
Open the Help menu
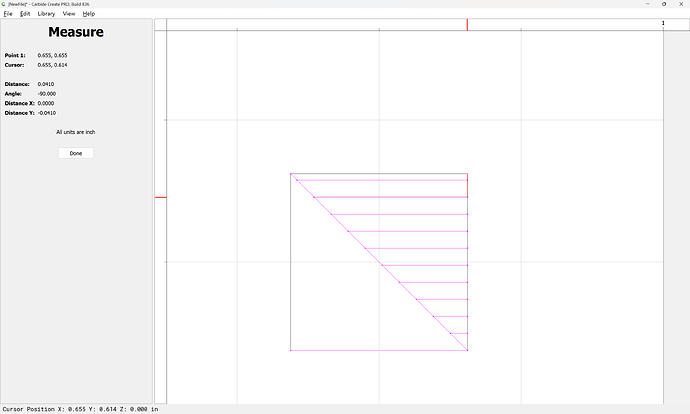pyautogui.click(x=89, y=14)
